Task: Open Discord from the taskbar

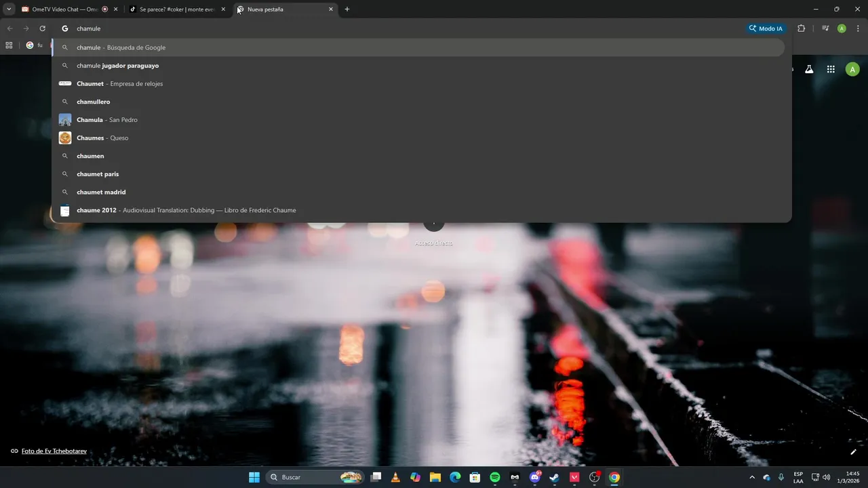Action: [x=535, y=477]
